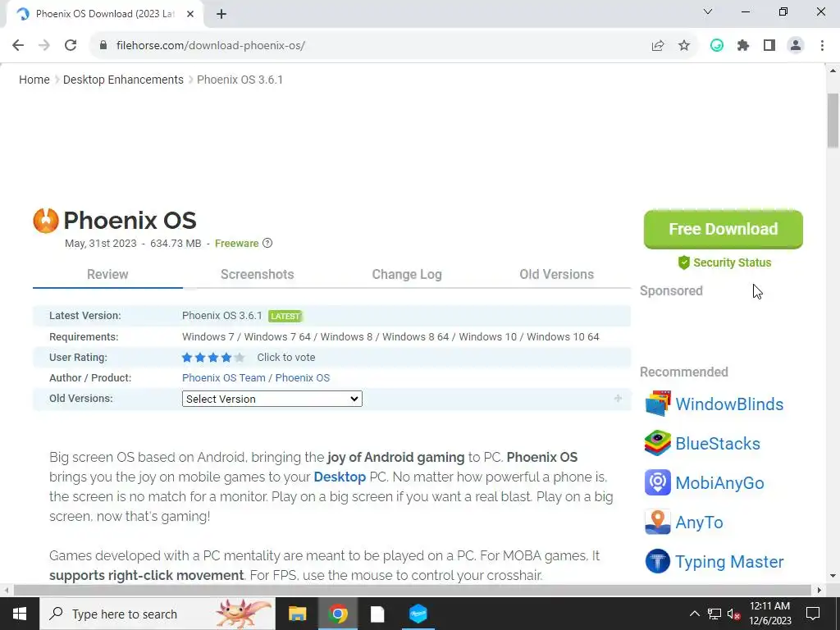The width and height of the screenshot is (840, 630).
Task: Click the forward navigation arrow
Action: [44, 46]
